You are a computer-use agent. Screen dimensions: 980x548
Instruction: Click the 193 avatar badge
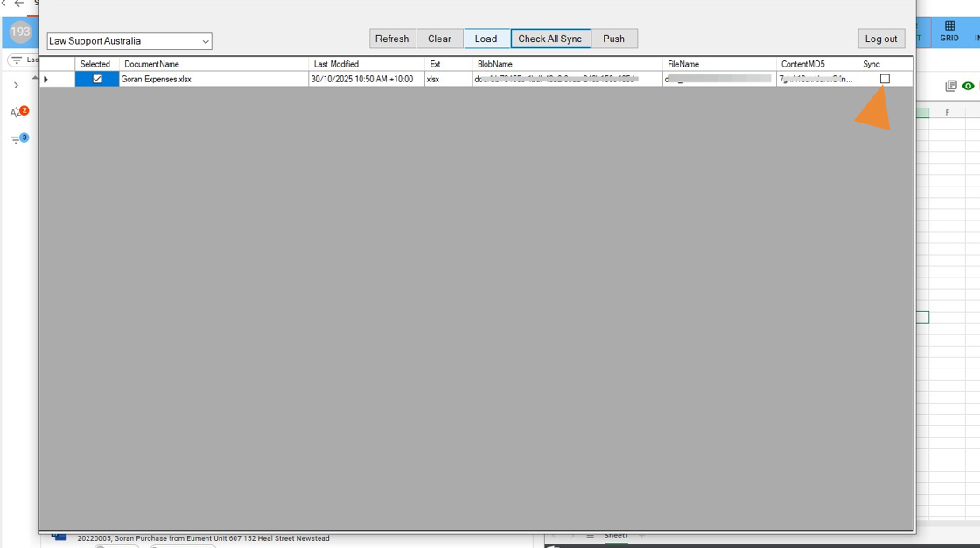[20, 32]
